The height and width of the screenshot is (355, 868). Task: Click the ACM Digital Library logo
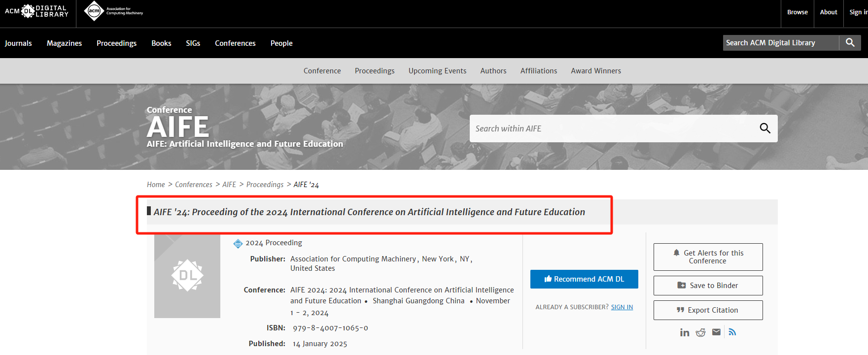pos(36,11)
